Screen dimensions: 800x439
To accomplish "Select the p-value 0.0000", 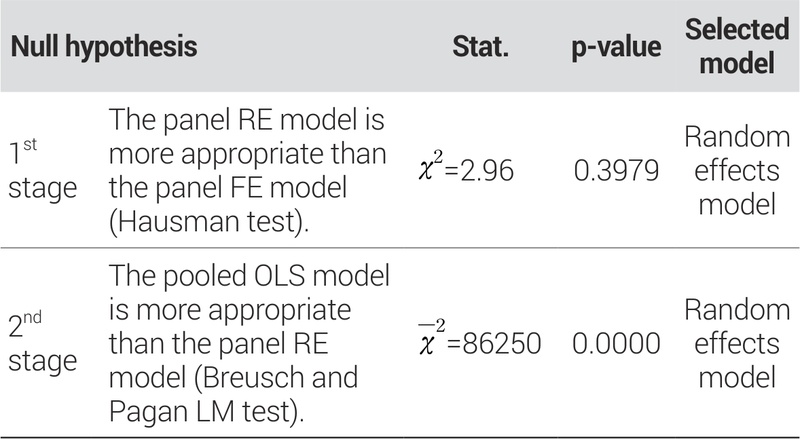I will [x=616, y=344].
